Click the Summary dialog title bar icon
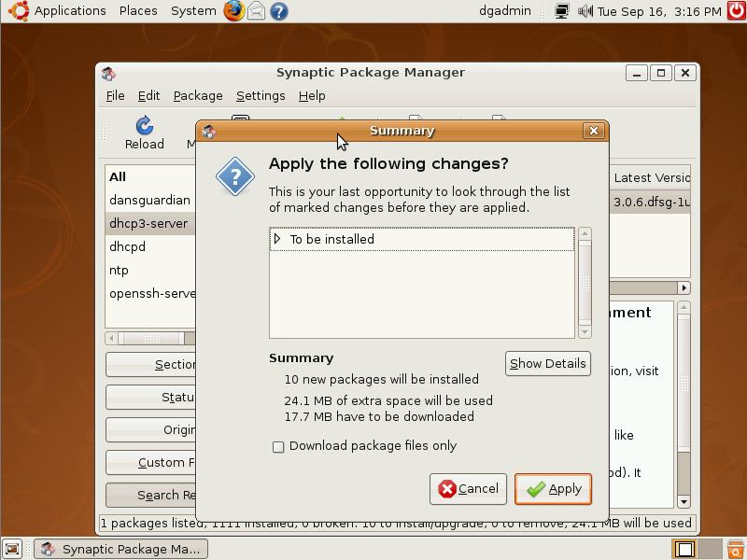 coord(208,131)
